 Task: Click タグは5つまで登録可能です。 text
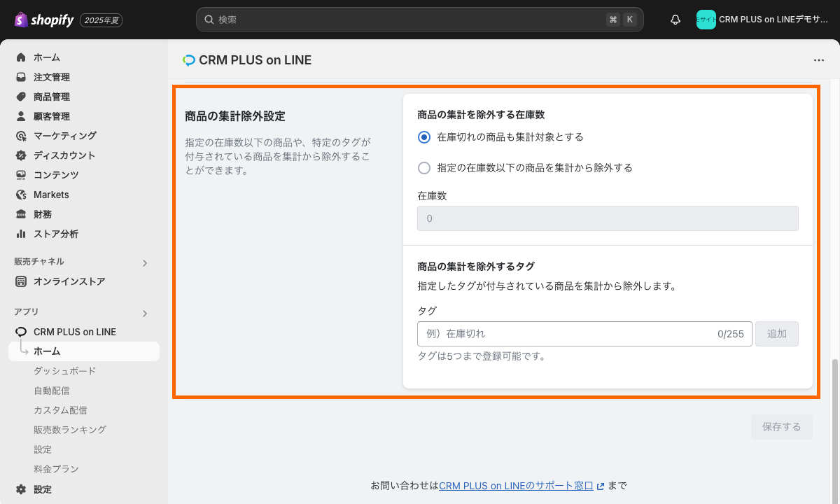[x=482, y=356]
